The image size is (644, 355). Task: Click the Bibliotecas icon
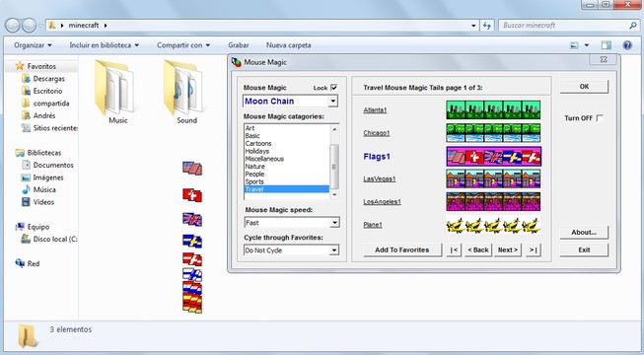point(20,153)
